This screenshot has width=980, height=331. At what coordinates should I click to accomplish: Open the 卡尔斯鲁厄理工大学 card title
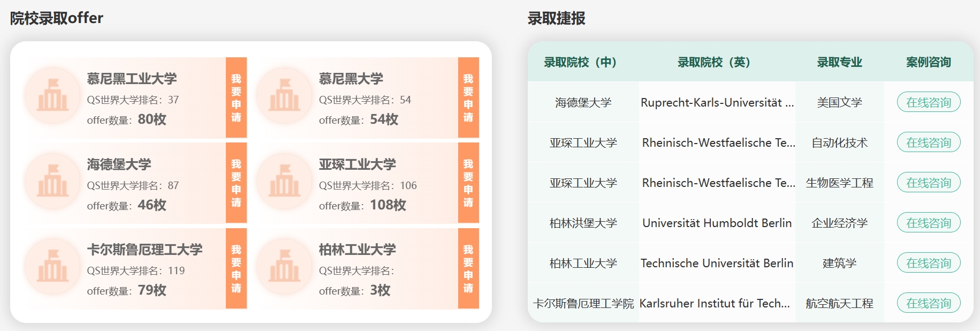click(x=145, y=250)
